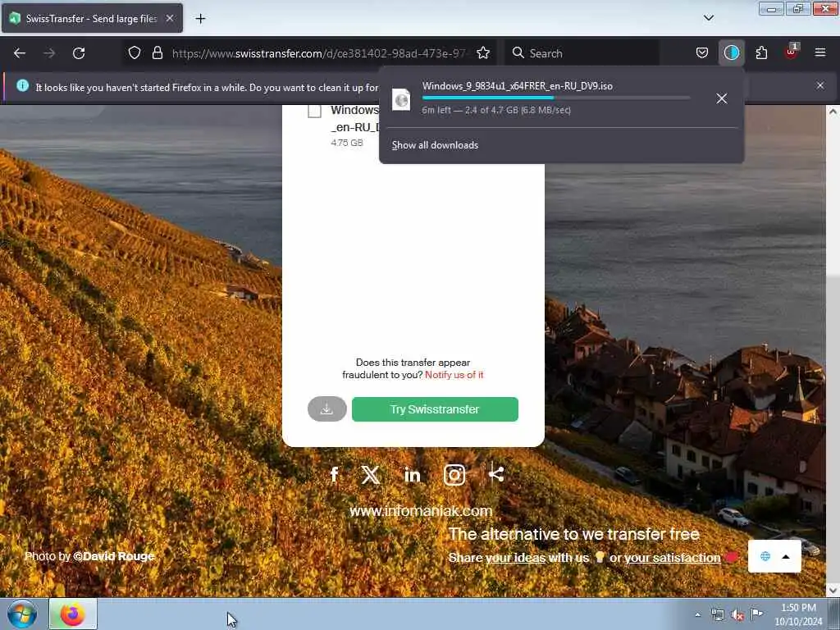Click the Notify us of it link
The height and width of the screenshot is (630, 840).
click(454, 375)
